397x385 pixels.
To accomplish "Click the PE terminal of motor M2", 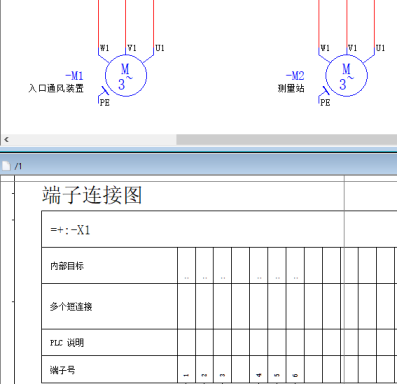I will point(325,103).
